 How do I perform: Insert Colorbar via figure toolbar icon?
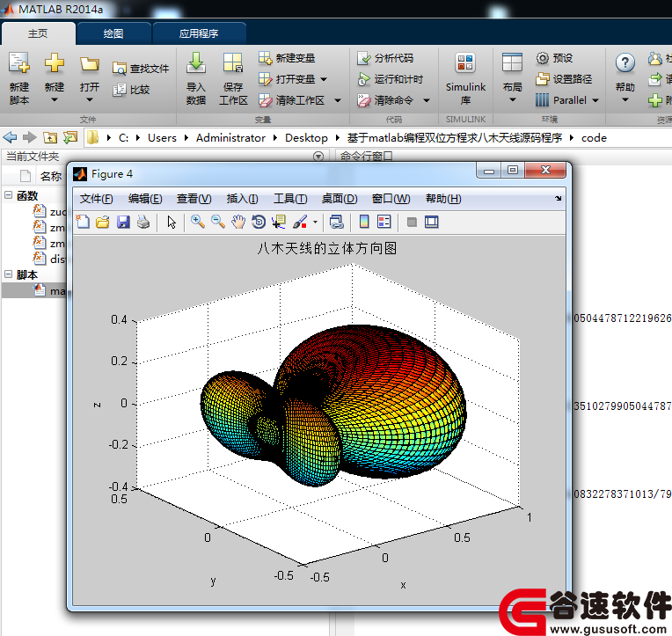pos(364,222)
